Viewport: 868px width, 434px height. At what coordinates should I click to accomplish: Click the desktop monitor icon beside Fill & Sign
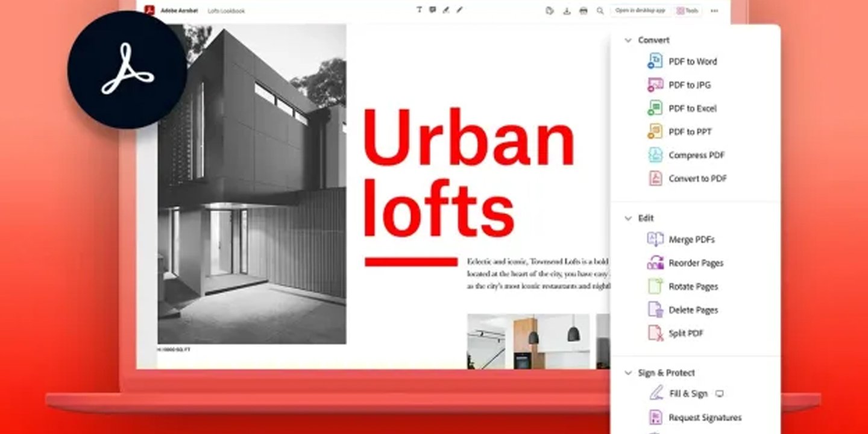tap(719, 394)
